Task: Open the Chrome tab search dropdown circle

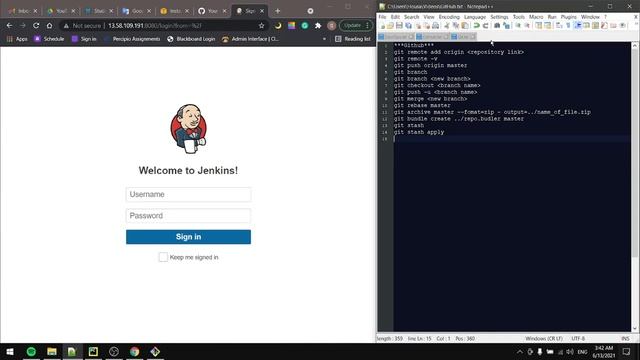Action: 310,11
